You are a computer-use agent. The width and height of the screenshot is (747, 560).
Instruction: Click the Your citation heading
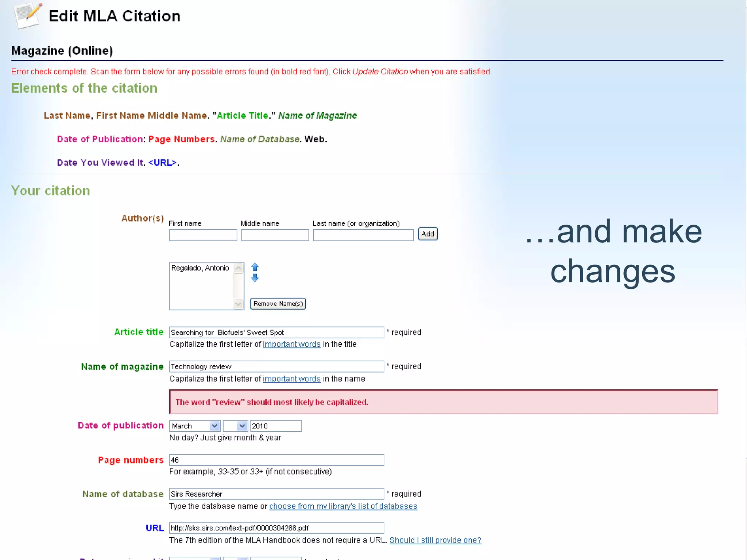point(50,191)
